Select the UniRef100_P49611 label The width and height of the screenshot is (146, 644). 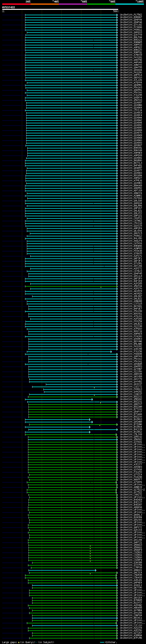click(x=131, y=30)
